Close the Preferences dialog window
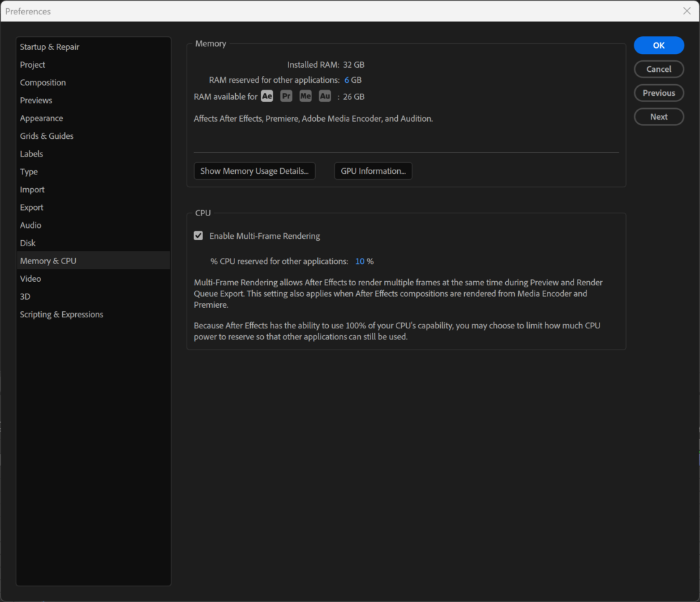The width and height of the screenshot is (700, 602). click(x=687, y=11)
